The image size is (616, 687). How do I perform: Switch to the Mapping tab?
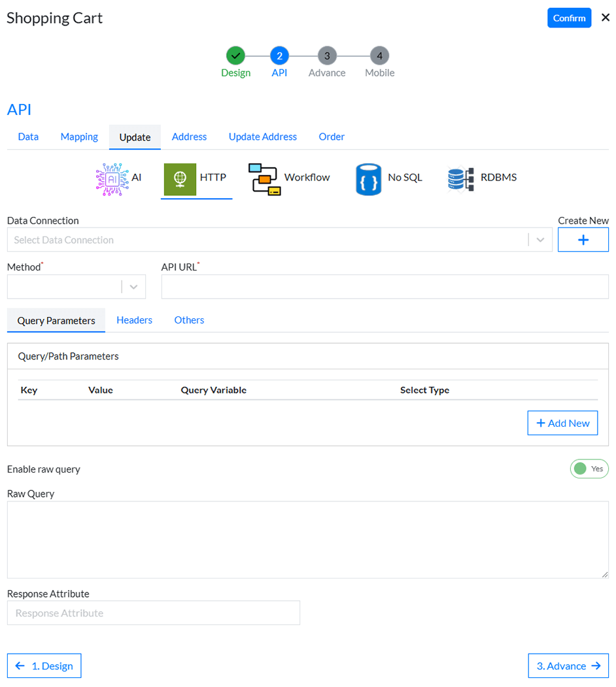click(x=79, y=137)
